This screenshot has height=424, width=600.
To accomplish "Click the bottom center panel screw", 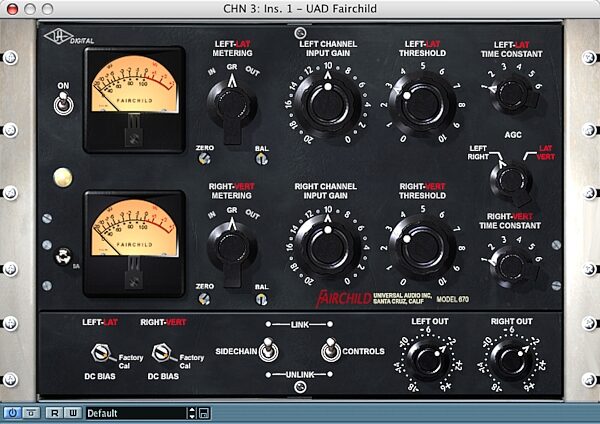I will [300, 387].
